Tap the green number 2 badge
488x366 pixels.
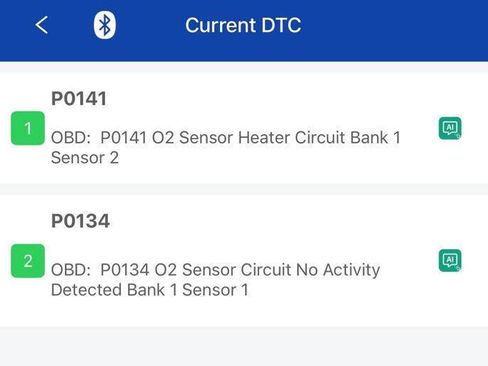[28, 261]
